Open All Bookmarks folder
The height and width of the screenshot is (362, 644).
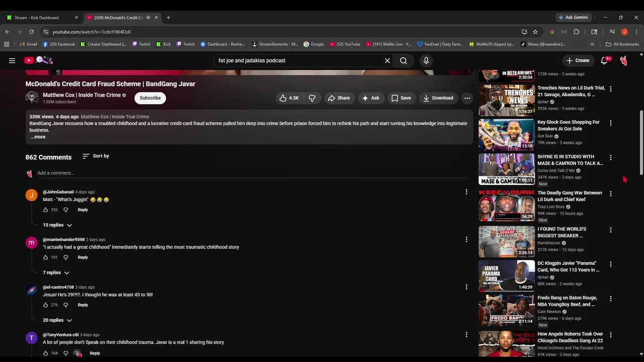(x=622, y=44)
